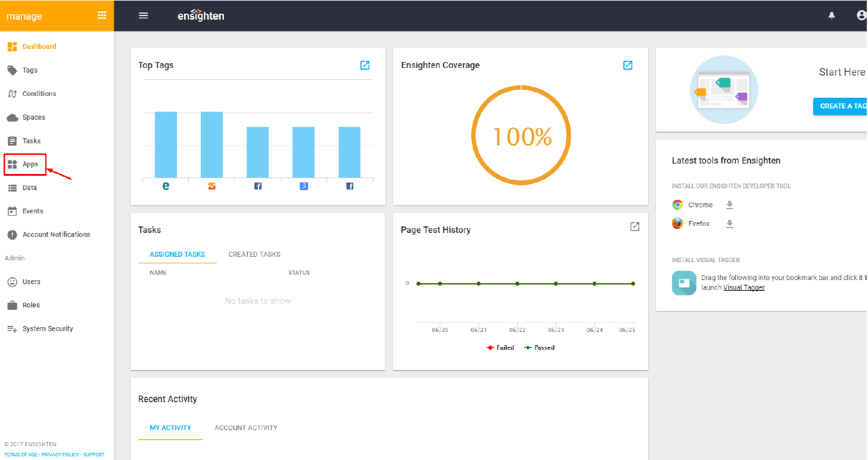The image size is (868, 460).
Task: Expand Top Tags card with open-in-new icon
Action: pos(365,65)
